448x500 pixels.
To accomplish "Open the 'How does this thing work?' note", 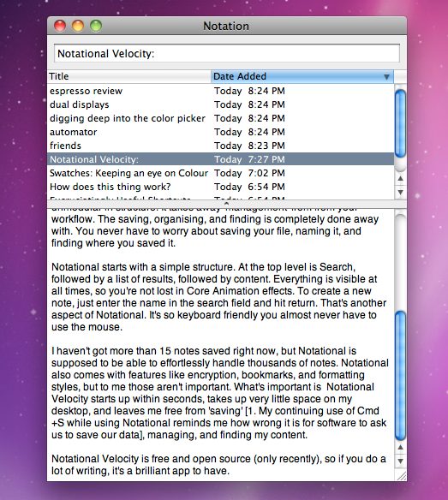I will (220, 187).
